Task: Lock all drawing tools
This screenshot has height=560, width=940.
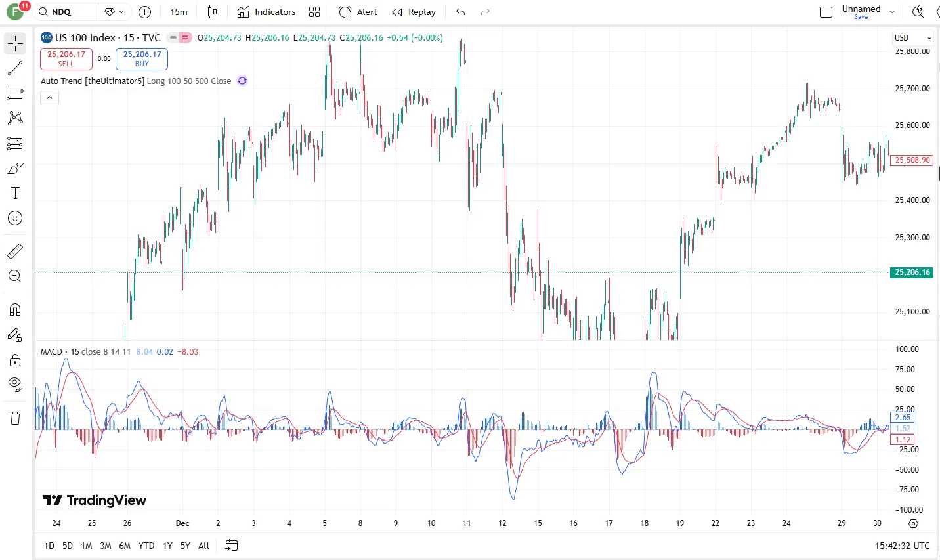Action: pos(15,360)
